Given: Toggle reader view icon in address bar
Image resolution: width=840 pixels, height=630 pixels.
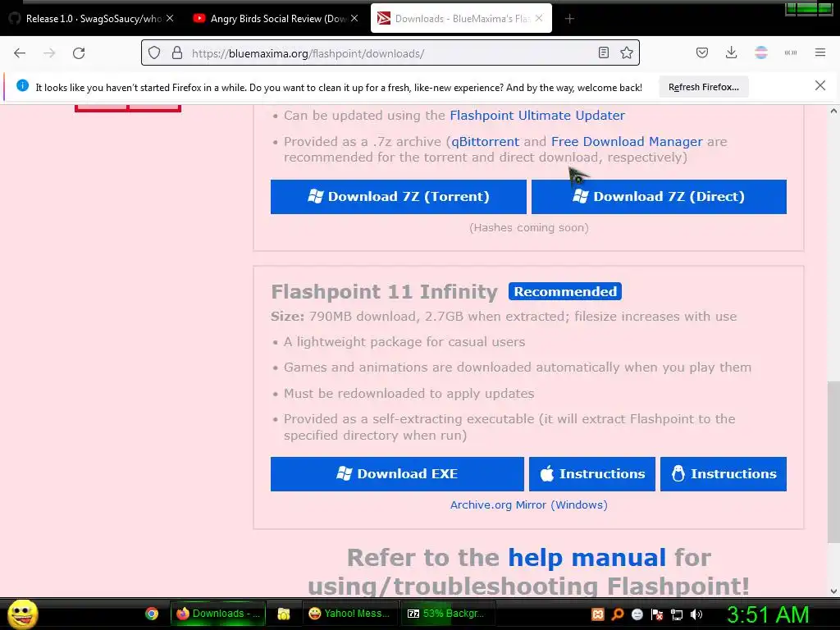Looking at the screenshot, I should tap(603, 53).
